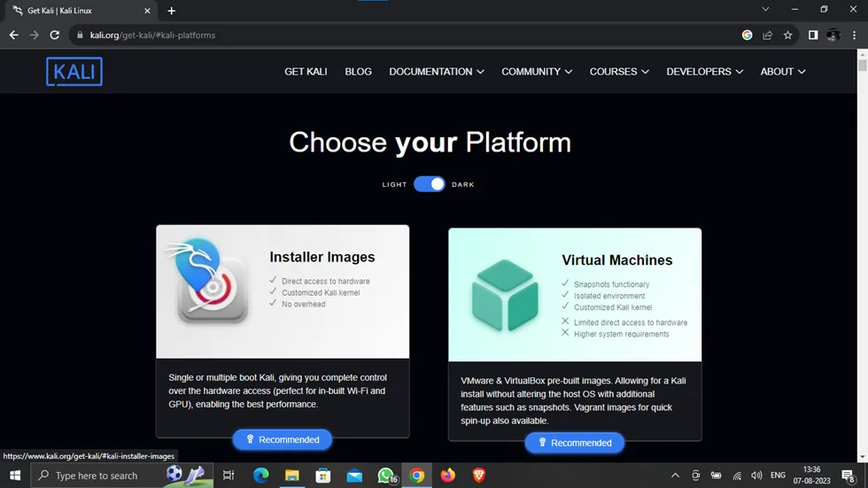Open Task View in the taskbar
868x488 pixels.
[229, 476]
